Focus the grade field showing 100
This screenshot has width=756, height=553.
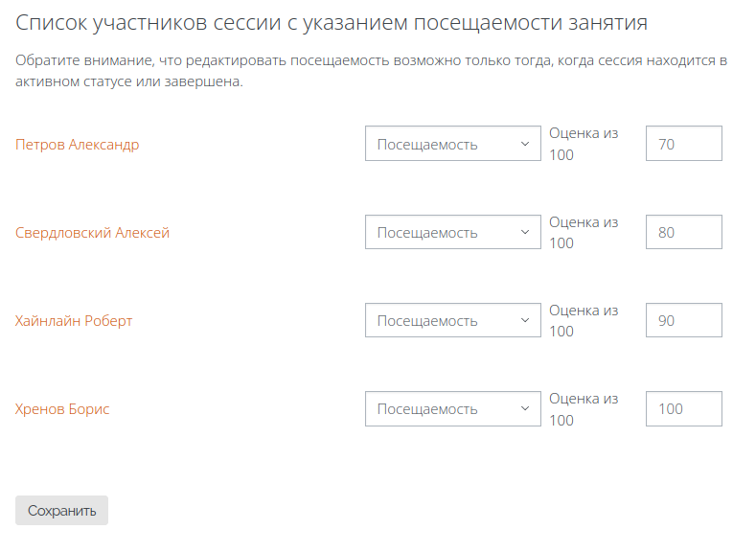coord(684,409)
